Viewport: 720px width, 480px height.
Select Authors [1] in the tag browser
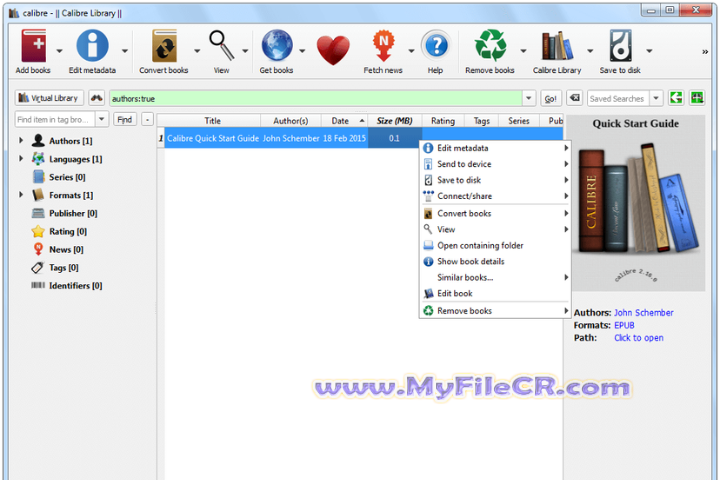[71, 141]
